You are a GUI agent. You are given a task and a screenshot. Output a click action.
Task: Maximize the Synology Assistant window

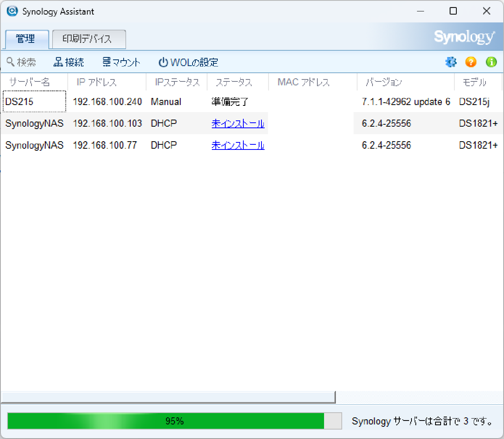point(453,11)
